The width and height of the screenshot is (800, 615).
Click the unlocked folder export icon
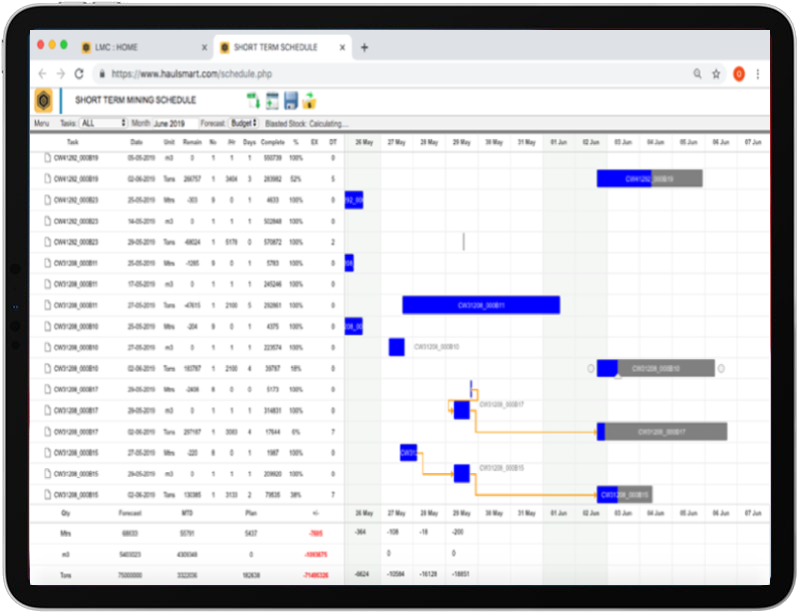point(309,101)
